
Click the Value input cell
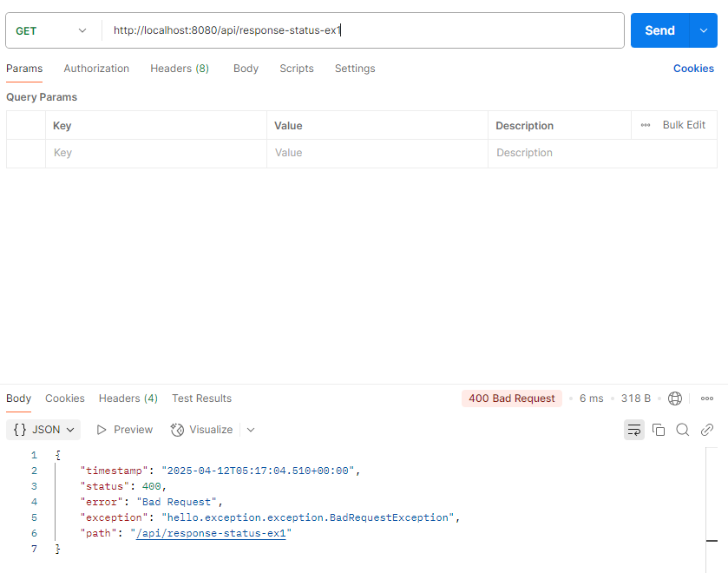pos(377,153)
